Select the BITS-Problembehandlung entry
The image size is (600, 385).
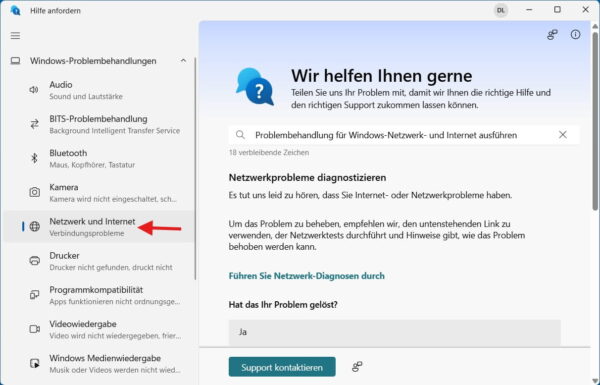tap(99, 124)
